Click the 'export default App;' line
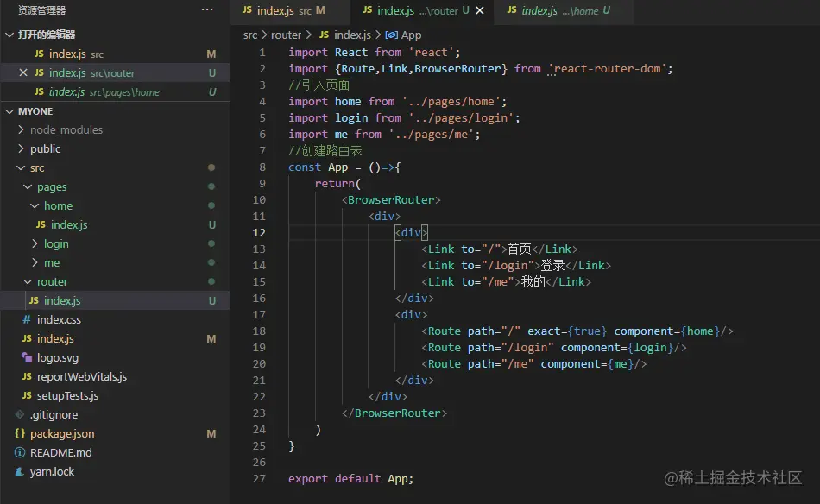Screen dimensions: 820x504 [351, 478]
